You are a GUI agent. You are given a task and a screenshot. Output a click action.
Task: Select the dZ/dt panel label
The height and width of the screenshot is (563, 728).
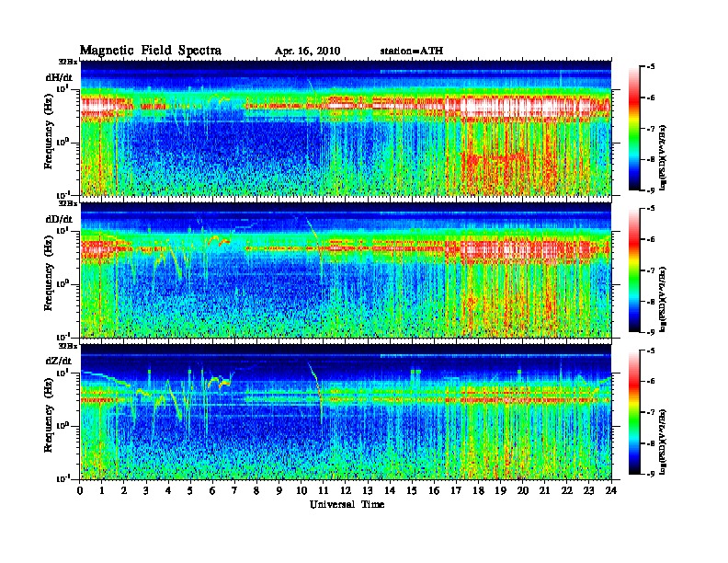59,361
